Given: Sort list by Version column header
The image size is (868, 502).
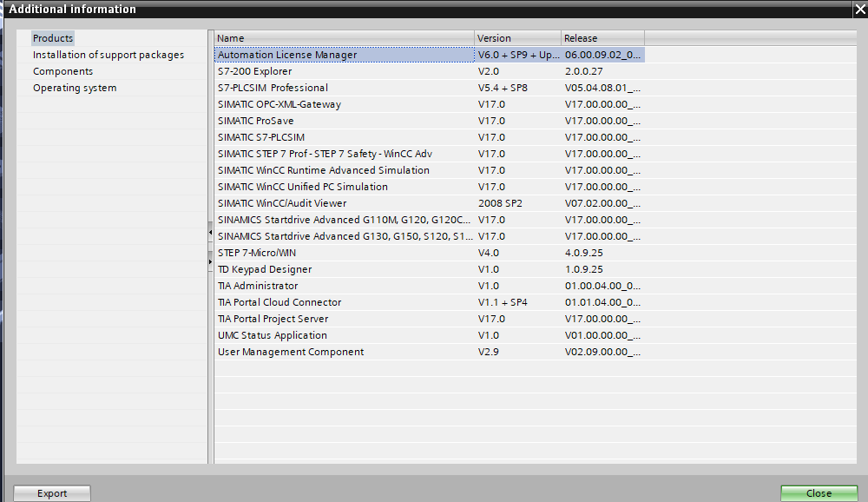Looking at the screenshot, I should (517, 38).
